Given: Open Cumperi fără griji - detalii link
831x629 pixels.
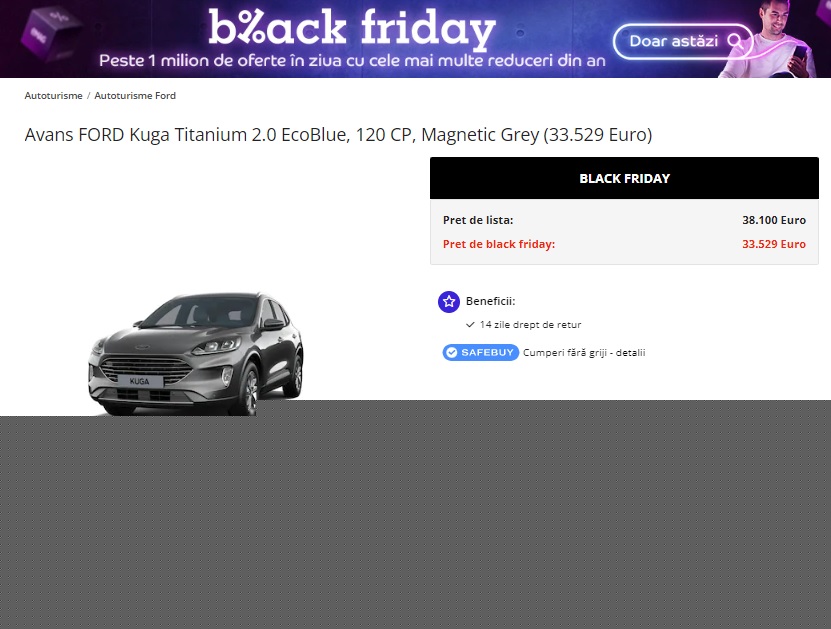Looking at the screenshot, I should coord(584,353).
